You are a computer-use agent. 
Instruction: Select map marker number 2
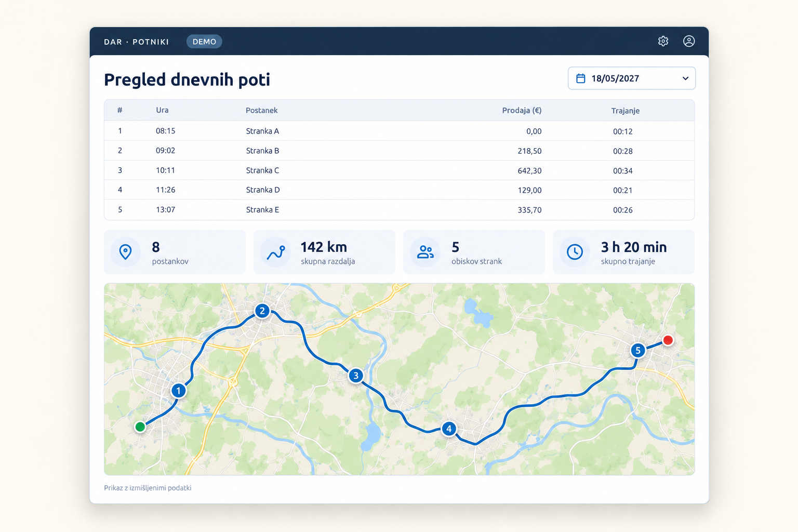(x=262, y=311)
